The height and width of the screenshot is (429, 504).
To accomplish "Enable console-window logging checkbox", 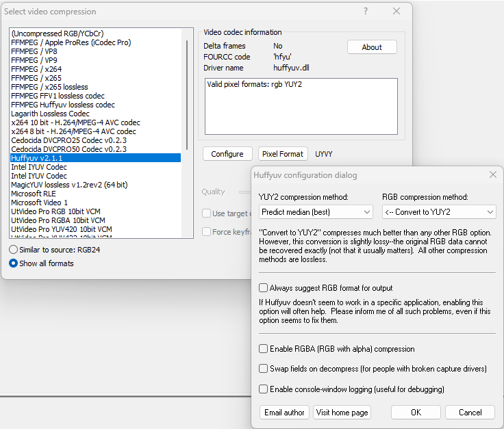I will 263,389.
